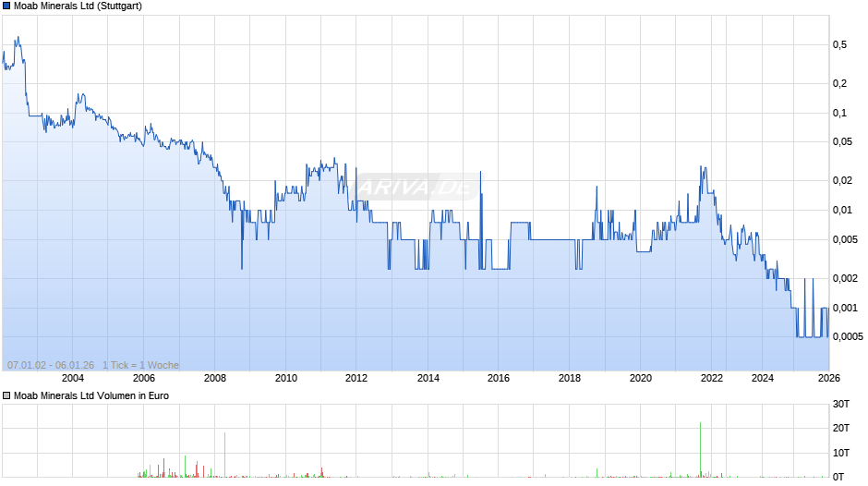Click the 2026 year label on the axis

[x=828, y=378]
